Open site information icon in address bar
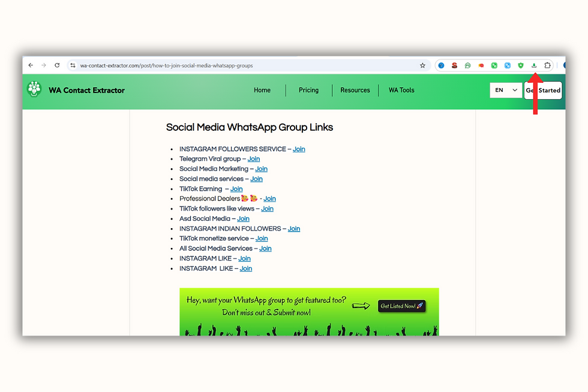The width and height of the screenshot is (588, 392). coord(73,65)
